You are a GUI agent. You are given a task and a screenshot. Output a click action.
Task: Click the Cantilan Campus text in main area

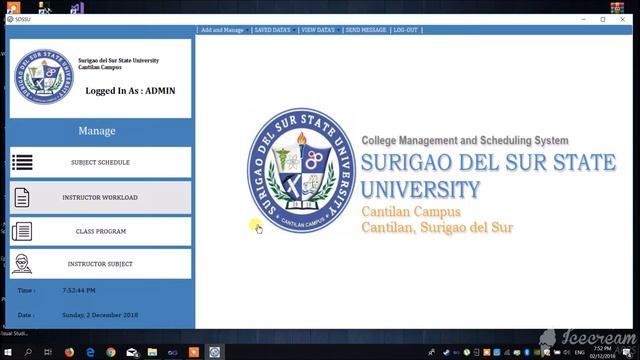[411, 212]
